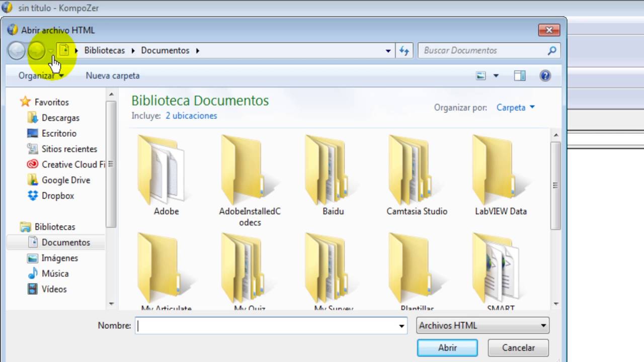Select the Baidu folder

pyautogui.click(x=333, y=175)
